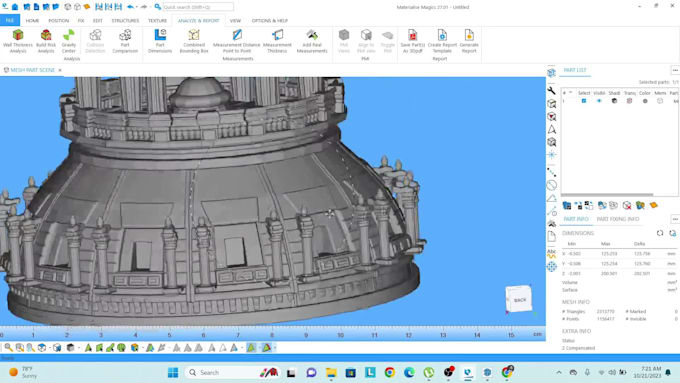Show Part Dimensions
This screenshot has width=680, height=383.
coord(160,41)
